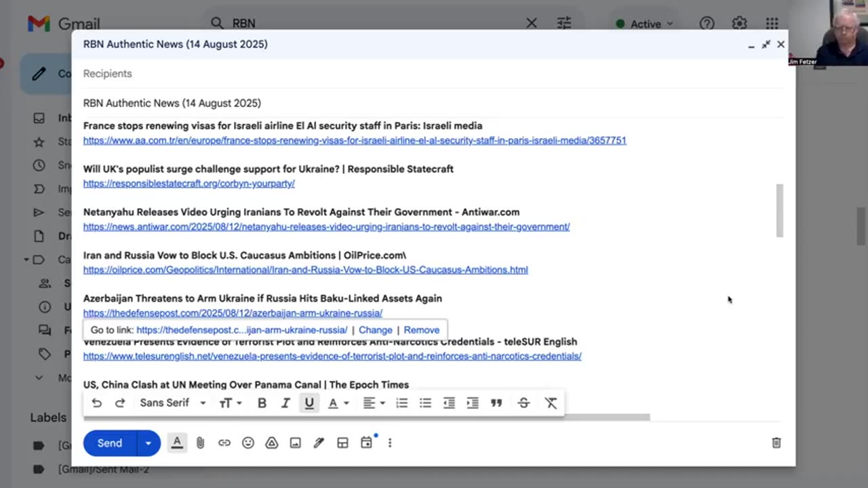Increase the indent level
Screen dimensions: 868x488
(x=473, y=403)
